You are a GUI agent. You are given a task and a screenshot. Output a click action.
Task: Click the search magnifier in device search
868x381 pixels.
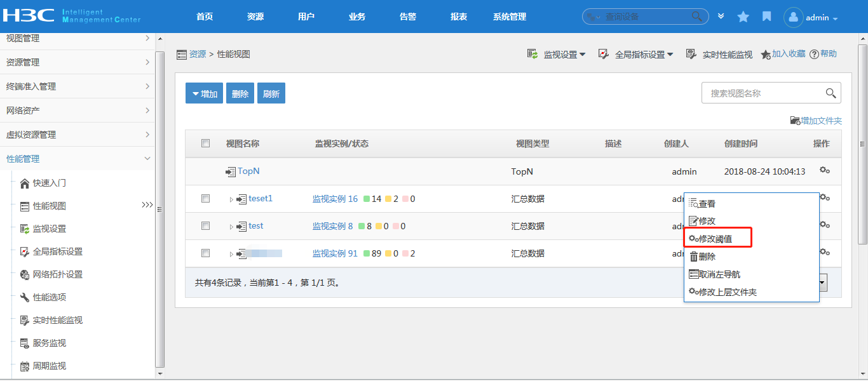697,17
